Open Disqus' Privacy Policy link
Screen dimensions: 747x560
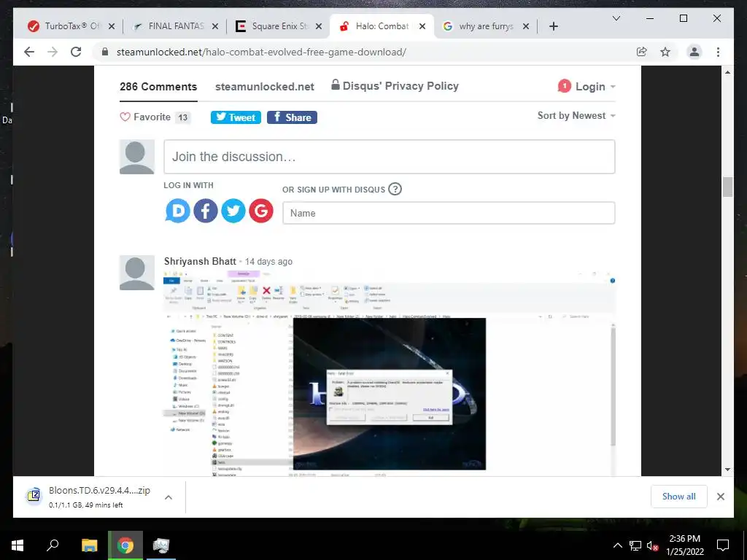[395, 86]
